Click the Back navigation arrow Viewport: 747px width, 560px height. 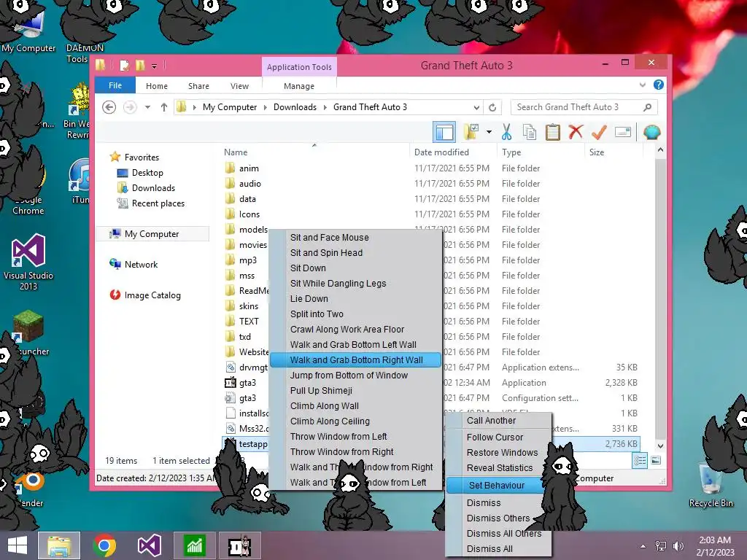pos(109,107)
